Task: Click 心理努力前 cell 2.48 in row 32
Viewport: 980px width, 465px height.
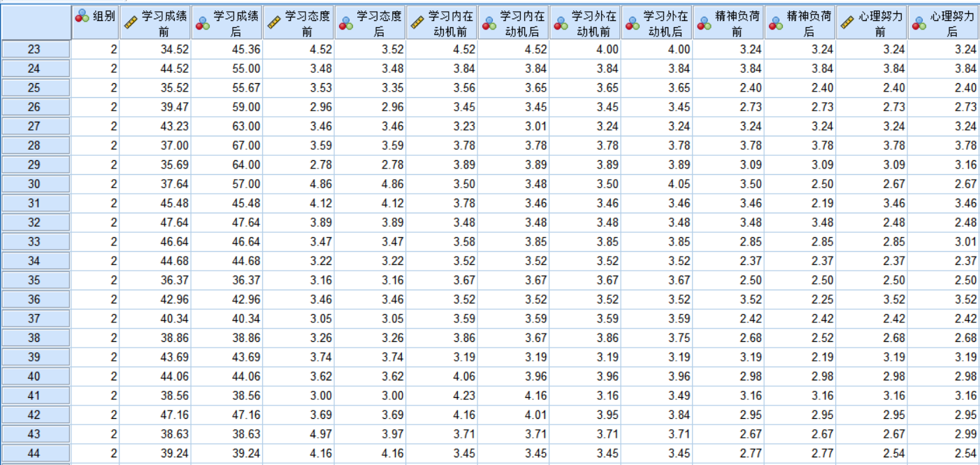Action: [872, 222]
